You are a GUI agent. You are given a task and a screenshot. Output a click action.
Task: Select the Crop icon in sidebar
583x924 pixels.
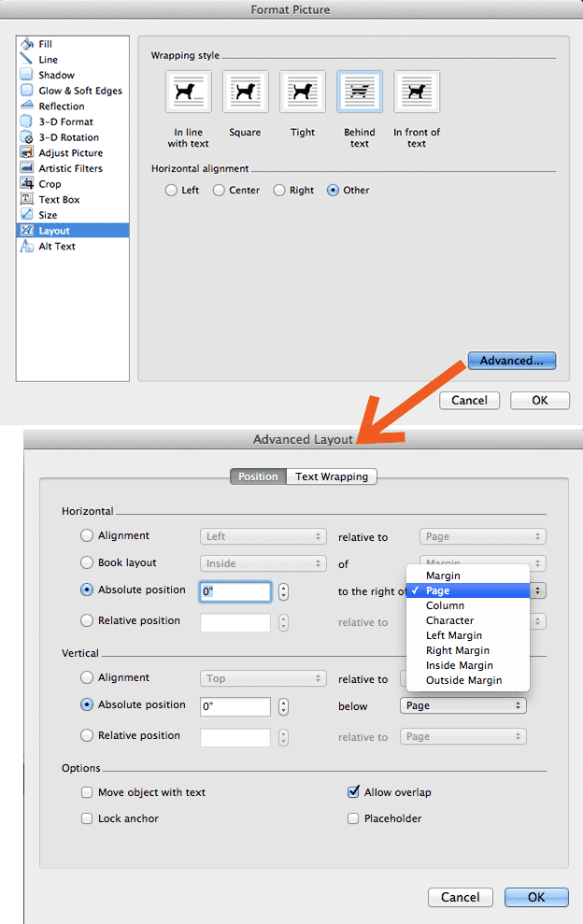[26, 184]
